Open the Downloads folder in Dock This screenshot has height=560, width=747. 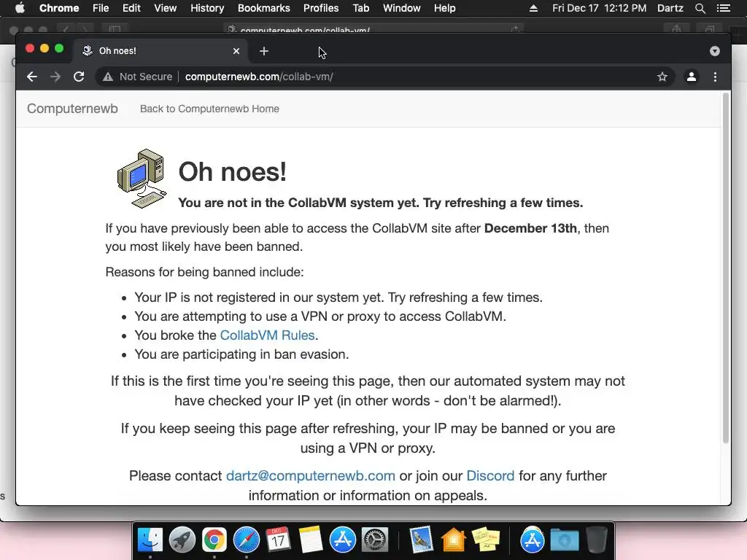pos(565,540)
